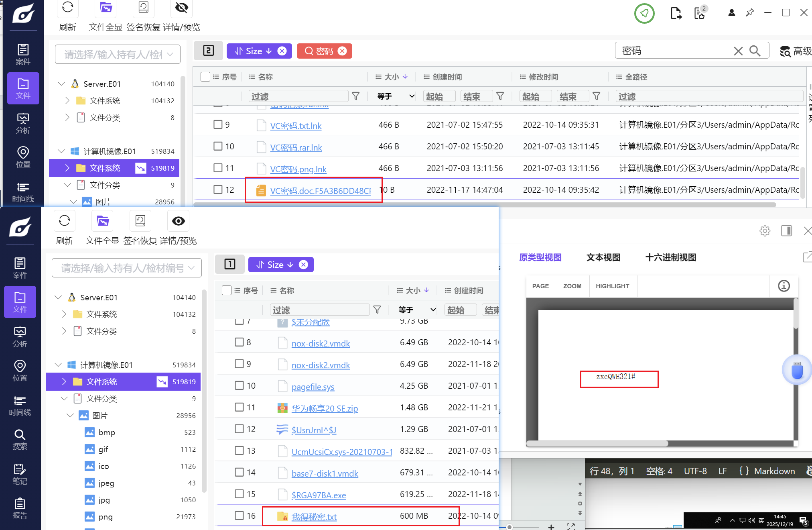Check row 11 华为畅享20 SE.zip checkbox

click(x=239, y=407)
